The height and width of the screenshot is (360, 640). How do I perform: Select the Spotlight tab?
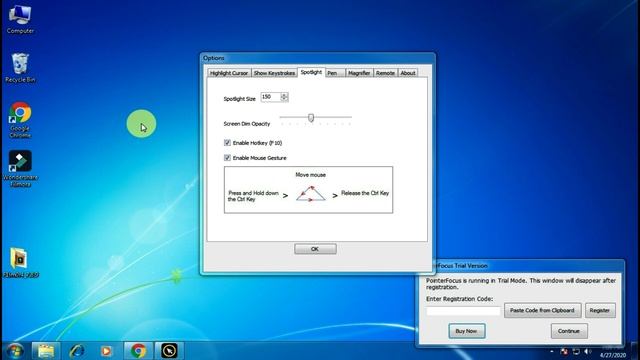tap(311, 72)
